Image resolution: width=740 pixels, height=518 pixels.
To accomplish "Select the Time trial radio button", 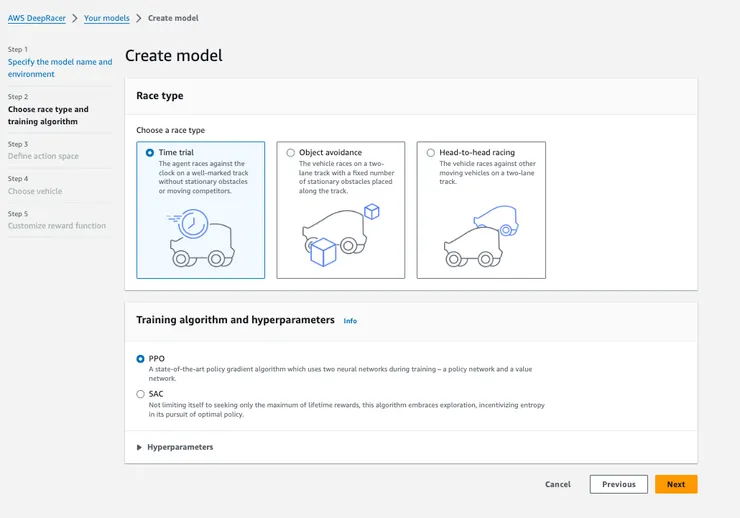I will (x=150, y=153).
